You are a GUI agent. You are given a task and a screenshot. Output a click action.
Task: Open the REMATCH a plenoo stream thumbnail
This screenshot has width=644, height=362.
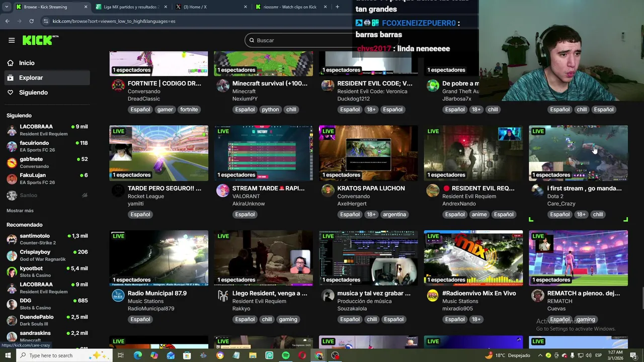pos(578,258)
